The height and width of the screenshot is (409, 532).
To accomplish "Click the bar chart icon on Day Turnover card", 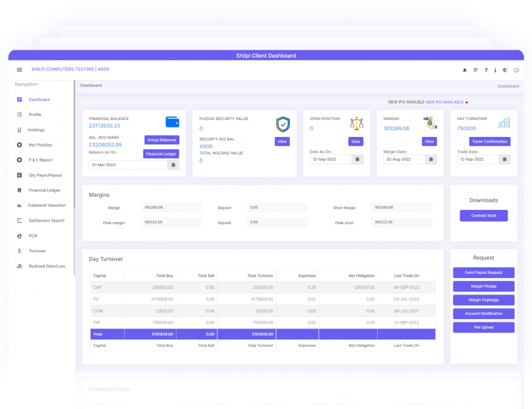I will click(504, 123).
